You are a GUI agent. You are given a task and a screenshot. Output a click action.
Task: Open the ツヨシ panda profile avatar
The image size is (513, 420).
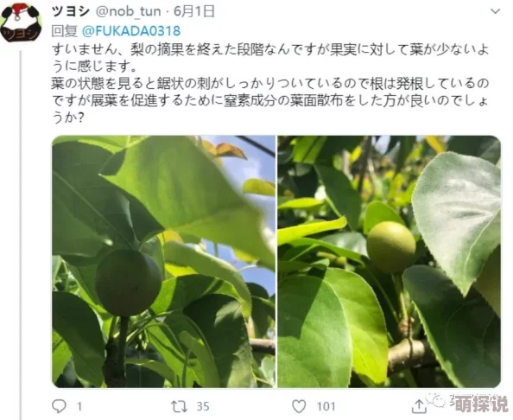[21, 22]
